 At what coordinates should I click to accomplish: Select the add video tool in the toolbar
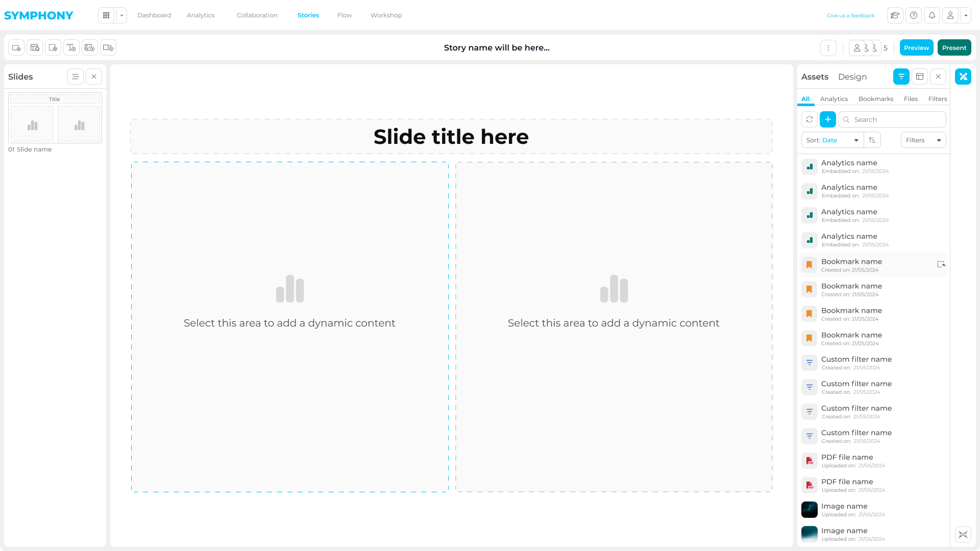[108, 47]
